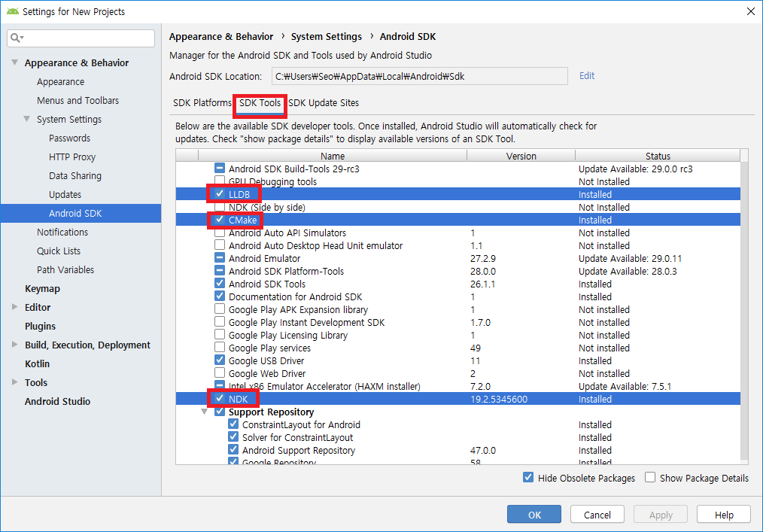Click the Apply button
This screenshot has width=763, height=532.
pyautogui.click(x=661, y=515)
